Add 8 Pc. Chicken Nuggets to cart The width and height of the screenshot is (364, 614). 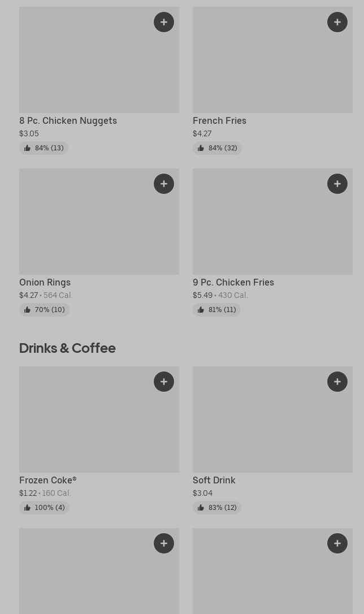click(x=164, y=22)
